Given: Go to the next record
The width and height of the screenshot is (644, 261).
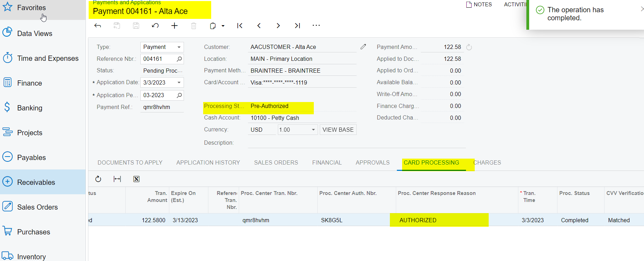Looking at the screenshot, I should 278,26.
